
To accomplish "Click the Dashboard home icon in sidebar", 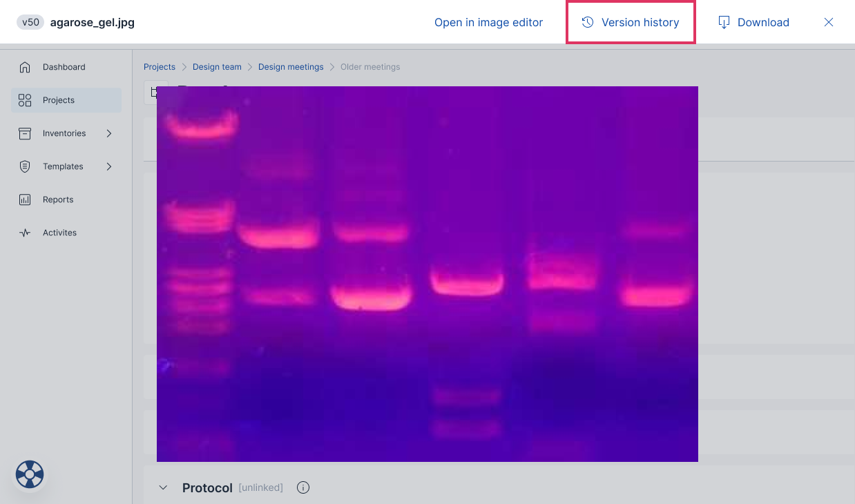I will click(x=25, y=67).
